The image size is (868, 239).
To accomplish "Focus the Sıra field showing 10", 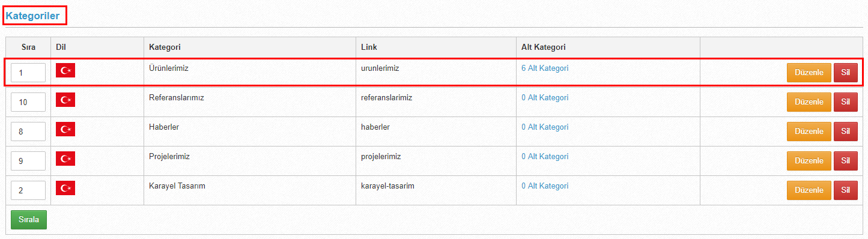I will [x=28, y=102].
